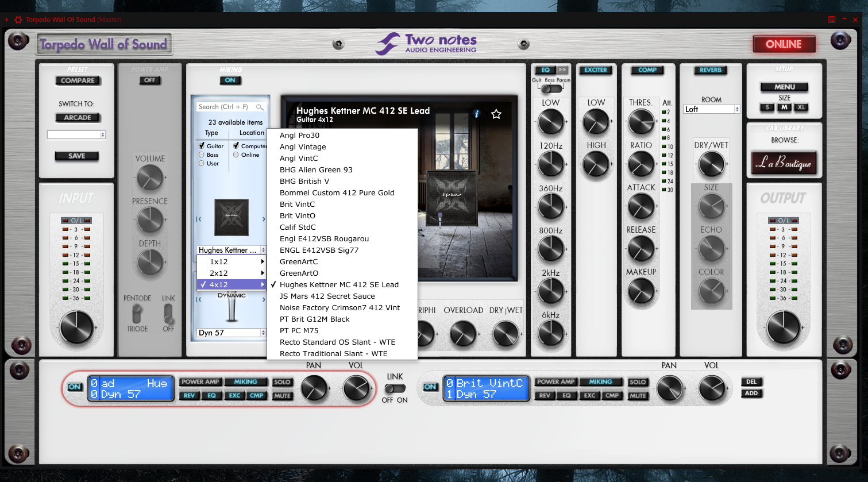Select the Online location filter
This screenshot has width=868, height=482.
coord(236,155)
